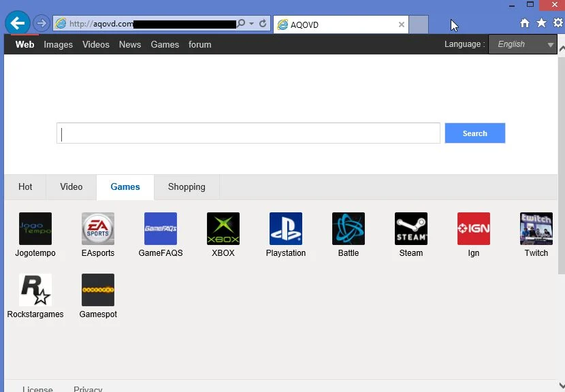The height and width of the screenshot is (392, 565).
Task: Switch to the Hot tab
Action: (x=25, y=187)
